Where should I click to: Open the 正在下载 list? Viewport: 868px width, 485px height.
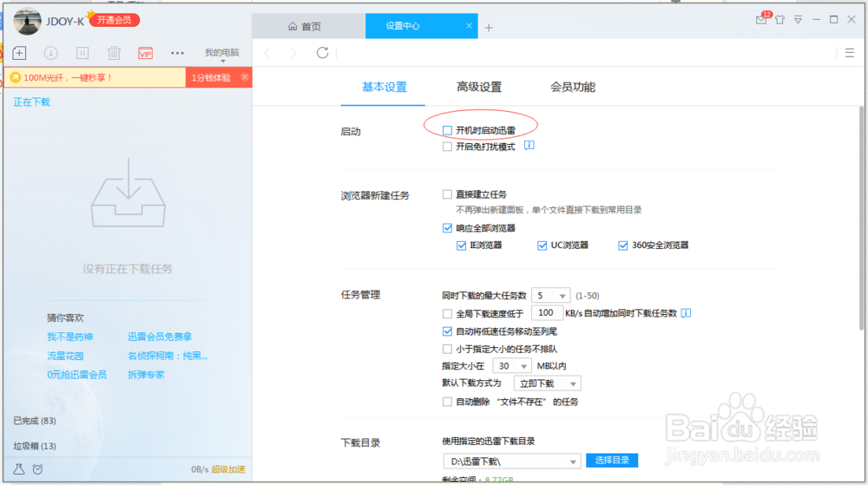(x=31, y=102)
